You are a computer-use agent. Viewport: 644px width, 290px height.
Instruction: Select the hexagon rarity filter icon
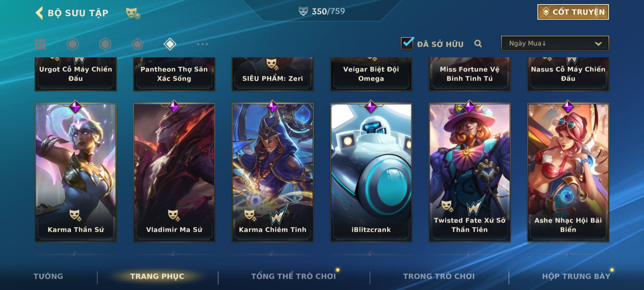coord(105,44)
